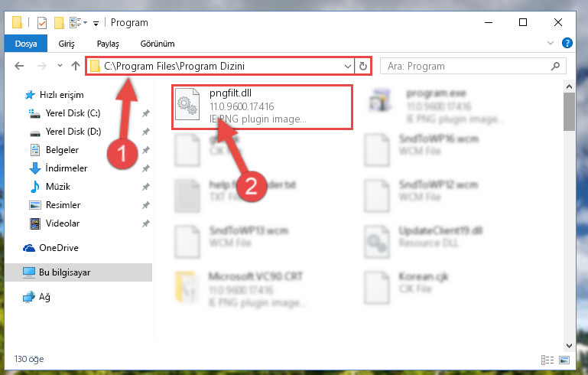Screen dimensions: 588x375
Task: Click new folder icon in quick access toolbar
Action: [x=59, y=23]
